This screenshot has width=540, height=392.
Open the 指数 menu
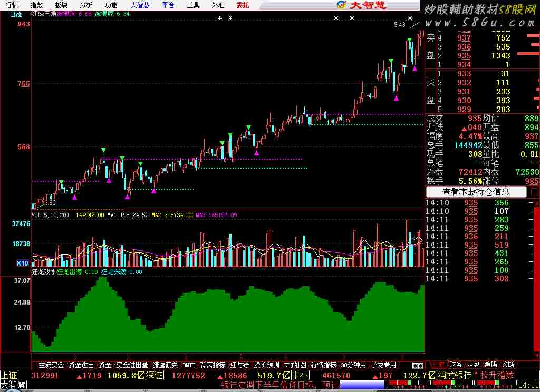click(x=36, y=5)
